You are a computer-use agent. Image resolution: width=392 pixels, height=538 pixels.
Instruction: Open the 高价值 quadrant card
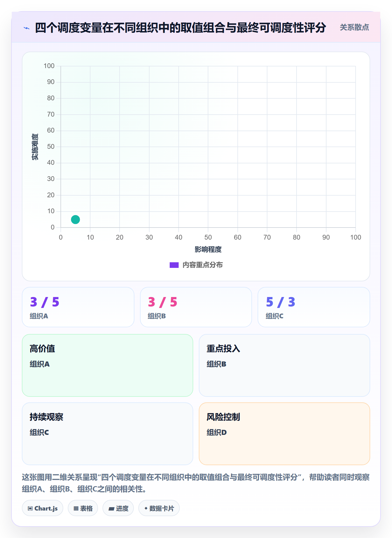tap(108, 365)
